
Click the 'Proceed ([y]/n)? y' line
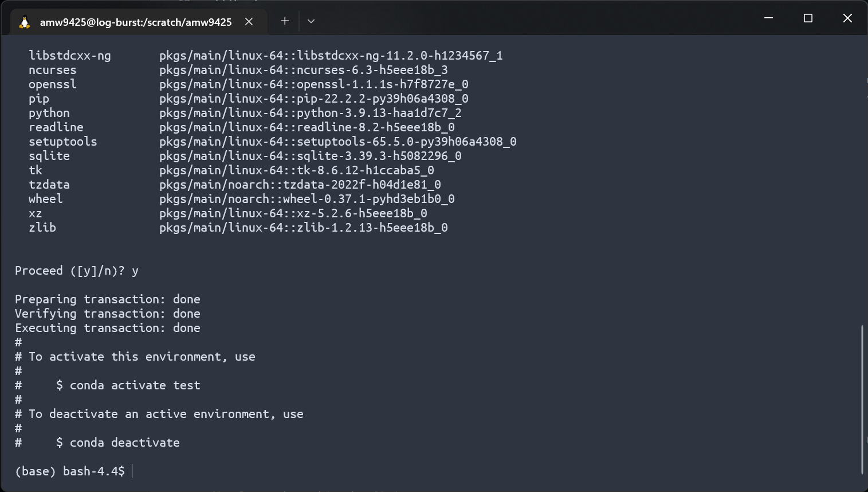[77, 271]
